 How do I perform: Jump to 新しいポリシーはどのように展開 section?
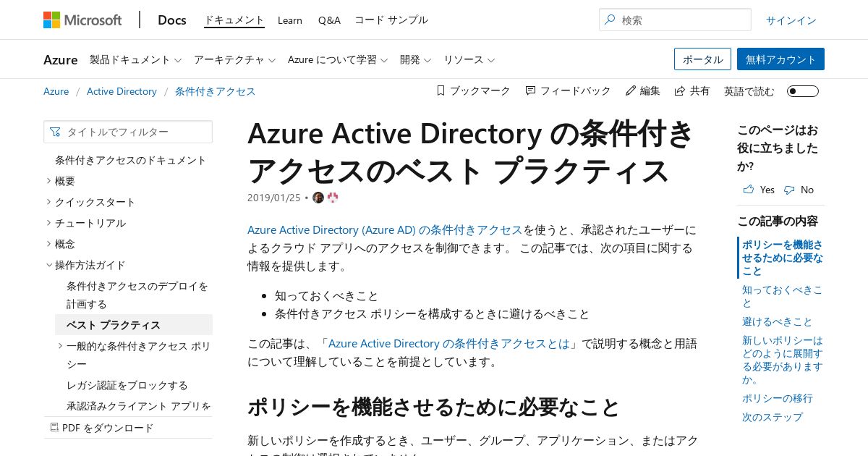[x=782, y=360]
